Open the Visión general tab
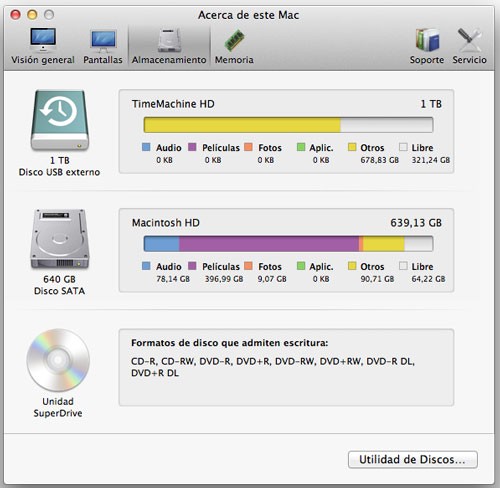500x488 pixels. click(43, 46)
